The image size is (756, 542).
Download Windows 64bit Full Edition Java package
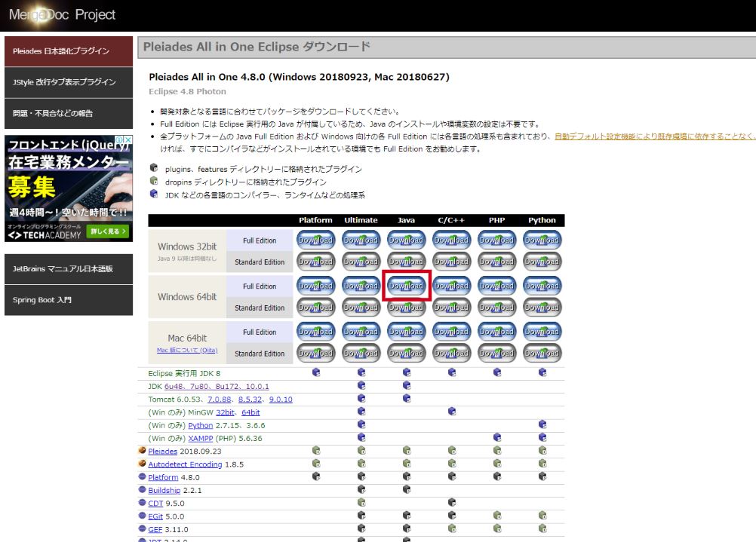pos(407,286)
